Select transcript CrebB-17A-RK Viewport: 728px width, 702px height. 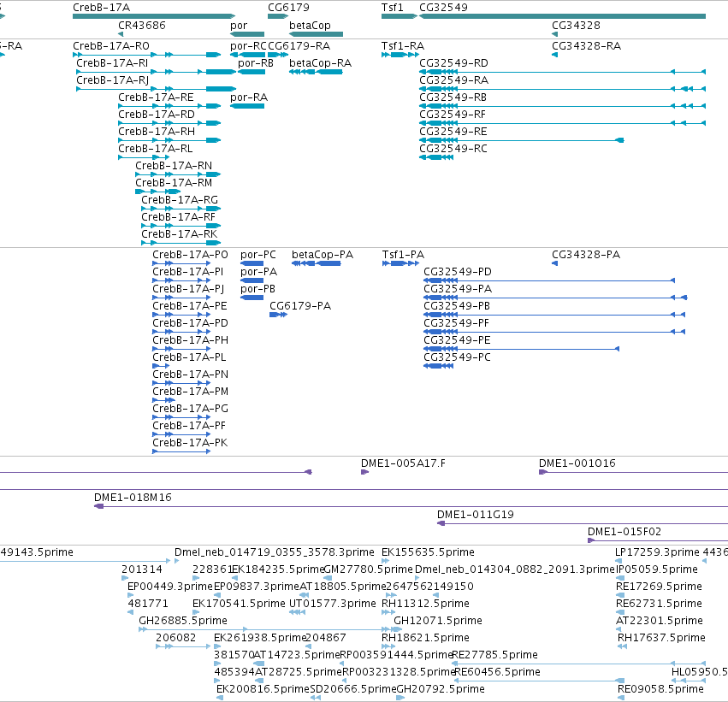tap(179, 234)
